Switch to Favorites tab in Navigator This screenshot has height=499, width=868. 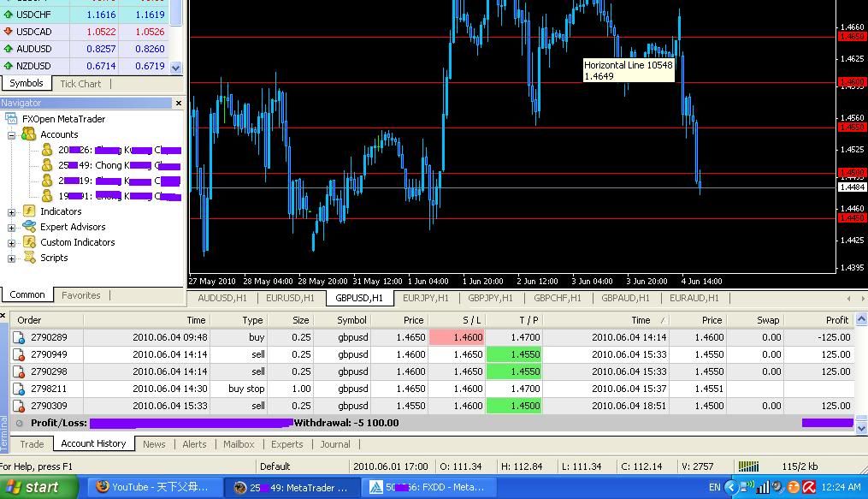click(x=81, y=295)
